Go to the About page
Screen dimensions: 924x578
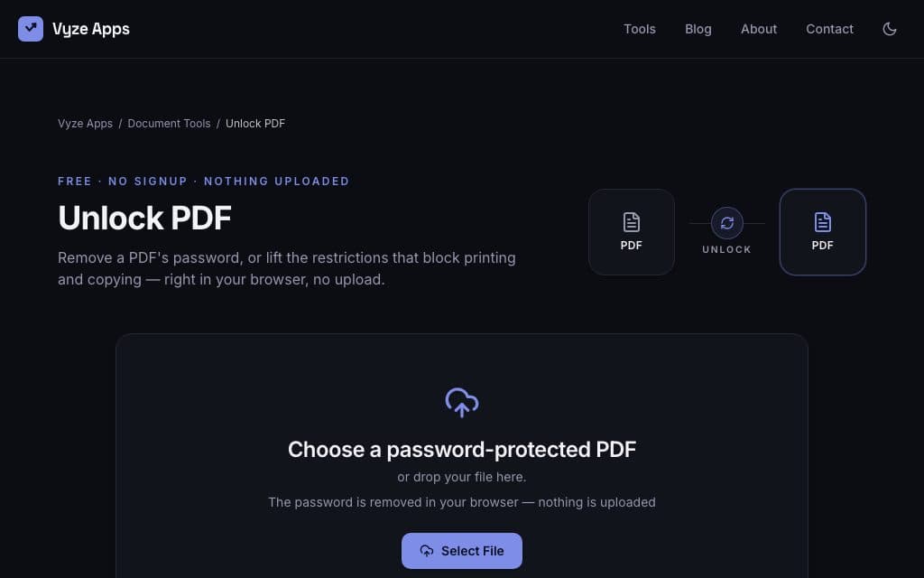point(758,29)
